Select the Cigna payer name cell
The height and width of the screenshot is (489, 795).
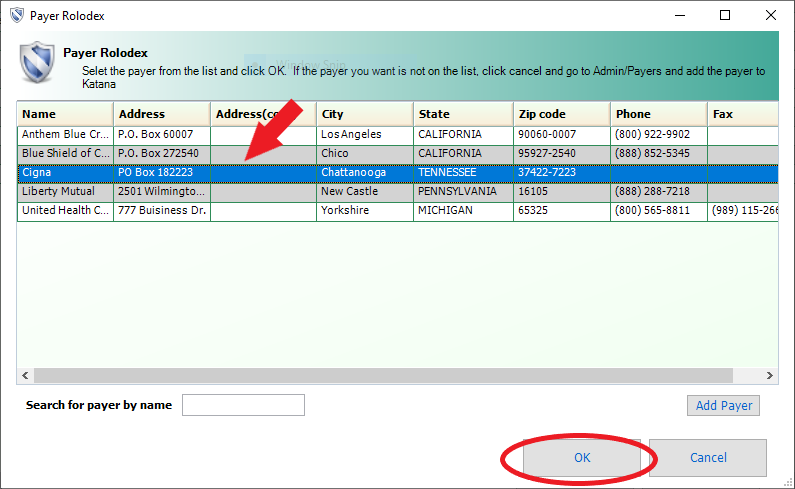(x=65, y=172)
